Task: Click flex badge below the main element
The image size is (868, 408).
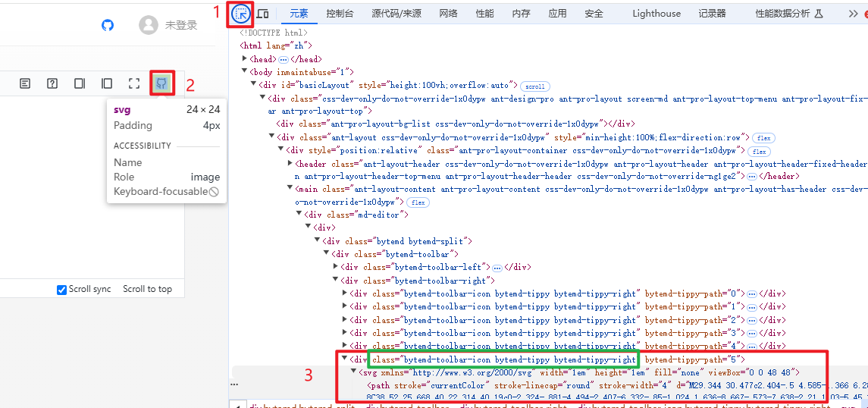Action: (418, 202)
